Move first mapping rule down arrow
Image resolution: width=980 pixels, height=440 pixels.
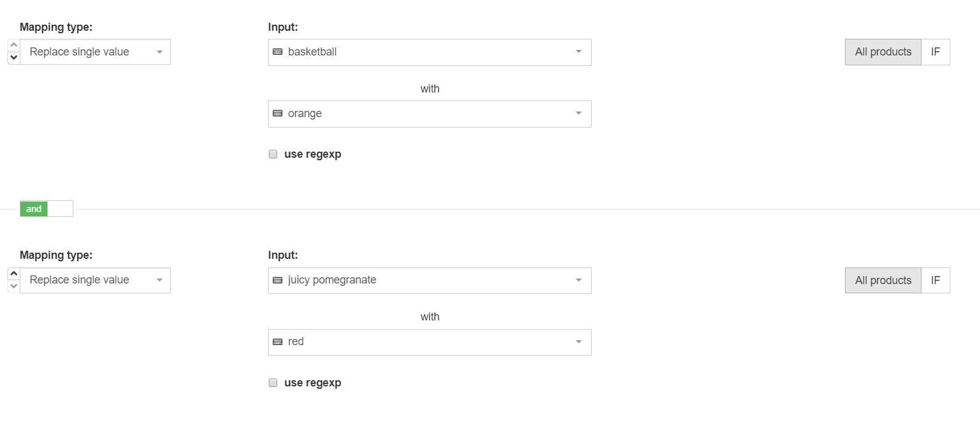tap(14, 58)
